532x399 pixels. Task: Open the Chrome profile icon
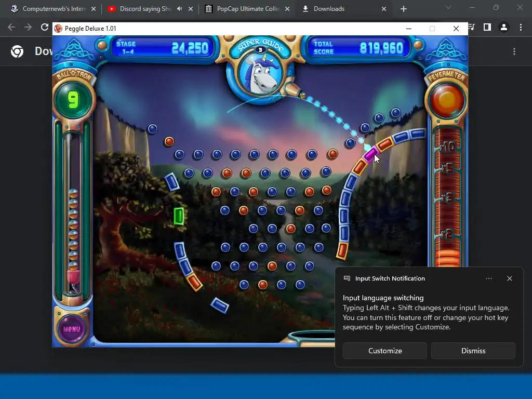click(x=504, y=27)
